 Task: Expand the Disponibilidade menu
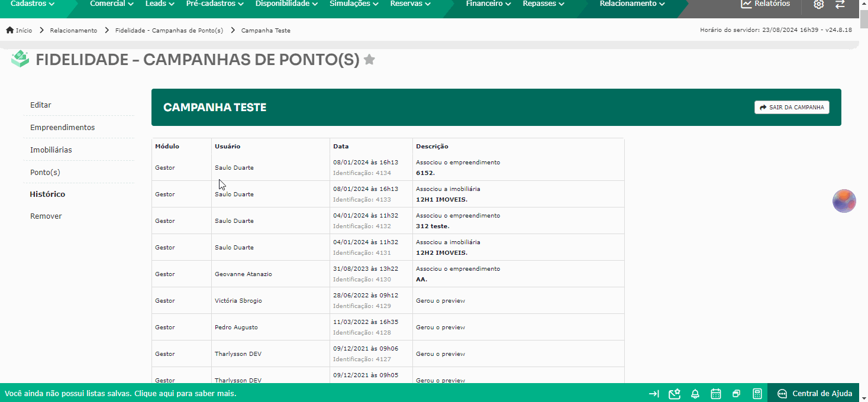tap(286, 4)
